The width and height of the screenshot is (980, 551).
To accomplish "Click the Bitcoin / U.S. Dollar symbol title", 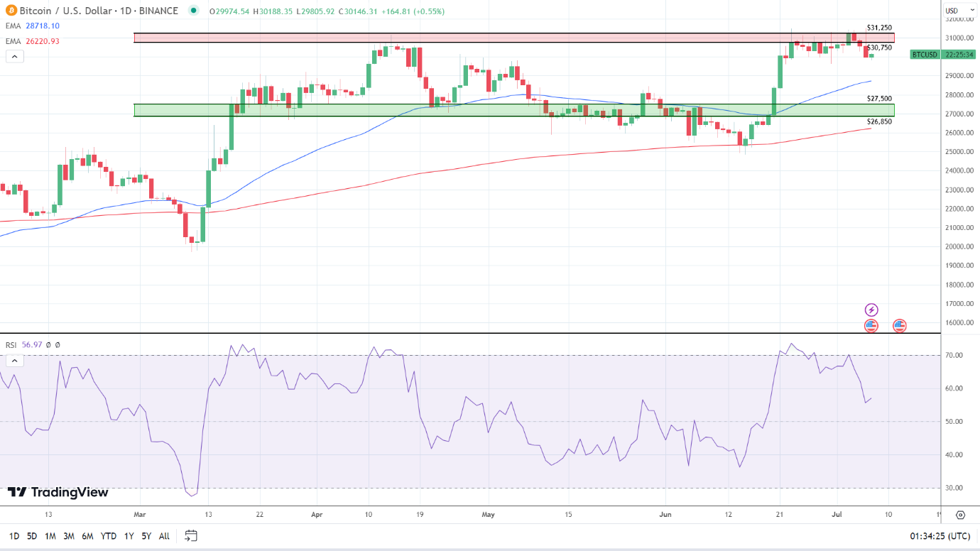I will (99, 11).
